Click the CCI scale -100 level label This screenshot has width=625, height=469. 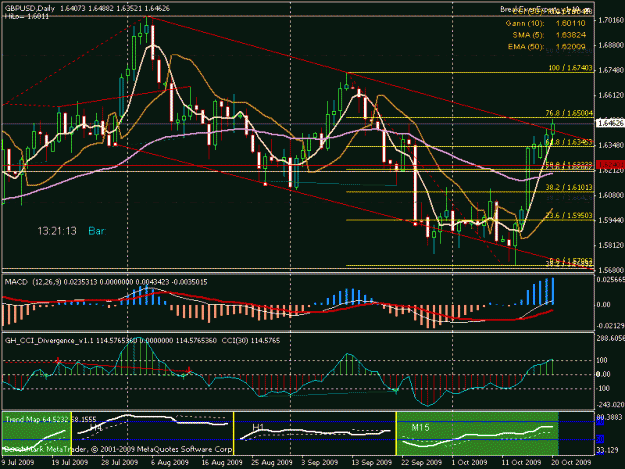[x=603, y=389]
